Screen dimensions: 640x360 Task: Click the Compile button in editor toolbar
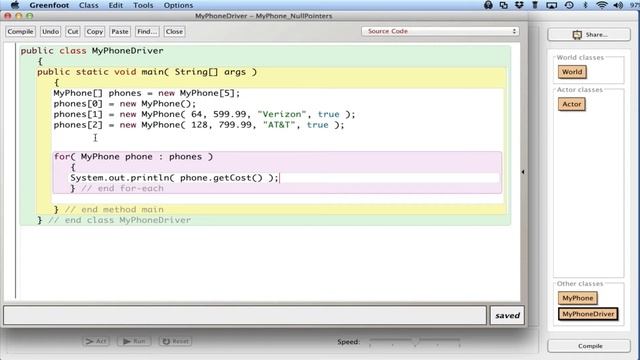(x=20, y=31)
